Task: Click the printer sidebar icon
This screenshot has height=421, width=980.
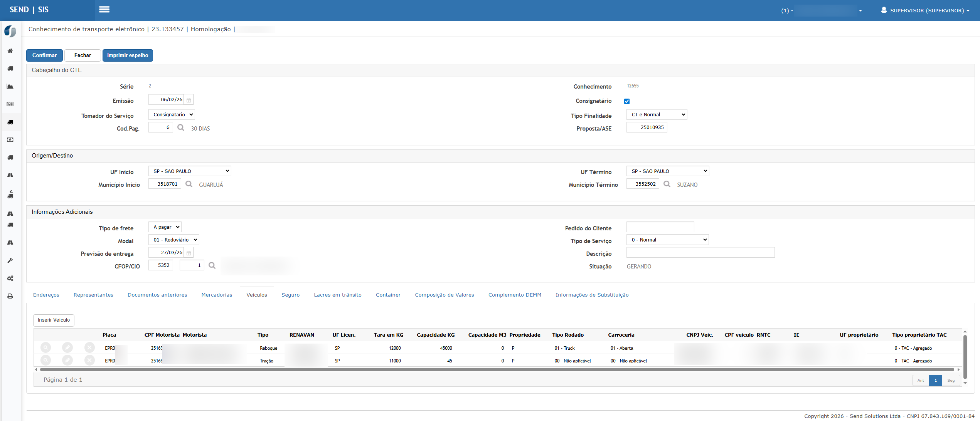Action: (x=10, y=296)
